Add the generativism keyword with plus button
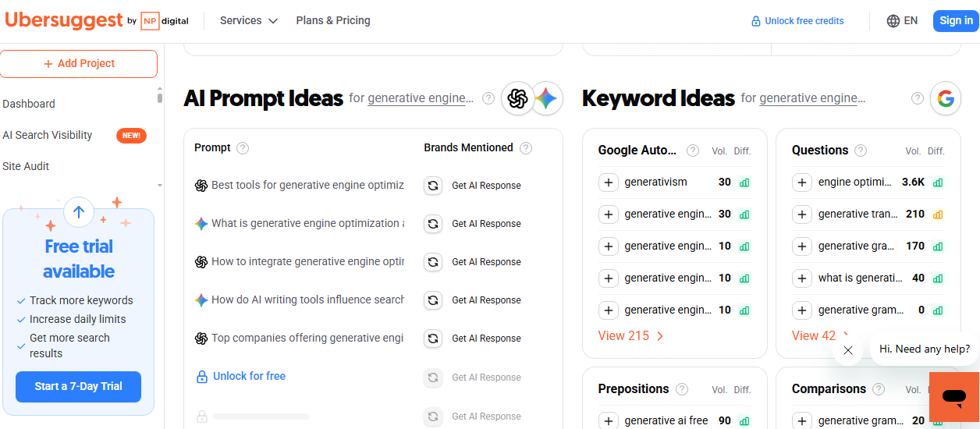The width and height of the screenshot is (980, 429). pyautogui.click(x=609, y=183)
